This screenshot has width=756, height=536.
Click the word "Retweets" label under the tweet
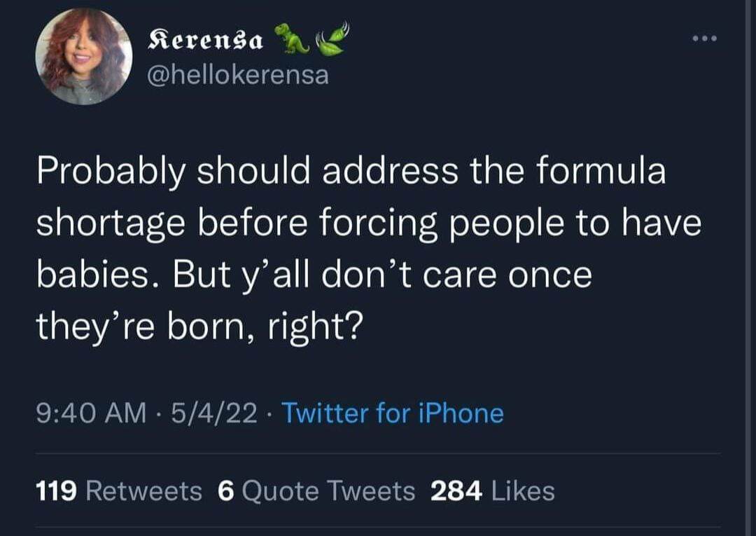coord(143,491)
